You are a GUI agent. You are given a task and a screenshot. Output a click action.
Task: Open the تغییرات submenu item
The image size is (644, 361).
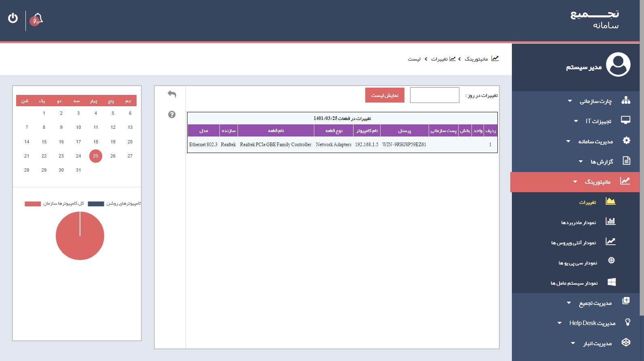coord(587,202)
